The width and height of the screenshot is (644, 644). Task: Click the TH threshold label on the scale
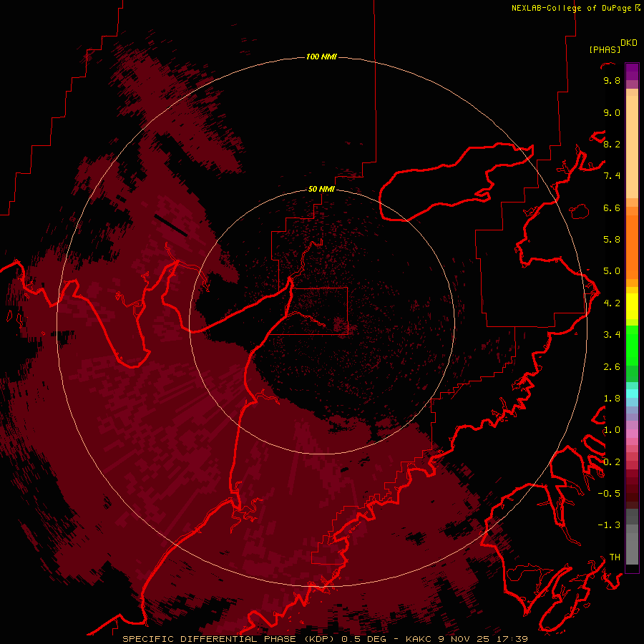tap(615, 557)
